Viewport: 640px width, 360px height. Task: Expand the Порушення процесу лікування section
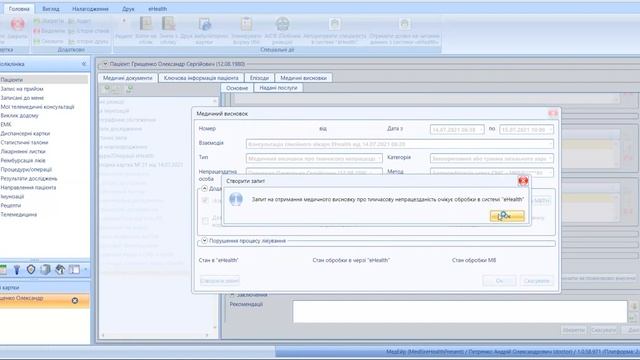[x=204, y=241]
